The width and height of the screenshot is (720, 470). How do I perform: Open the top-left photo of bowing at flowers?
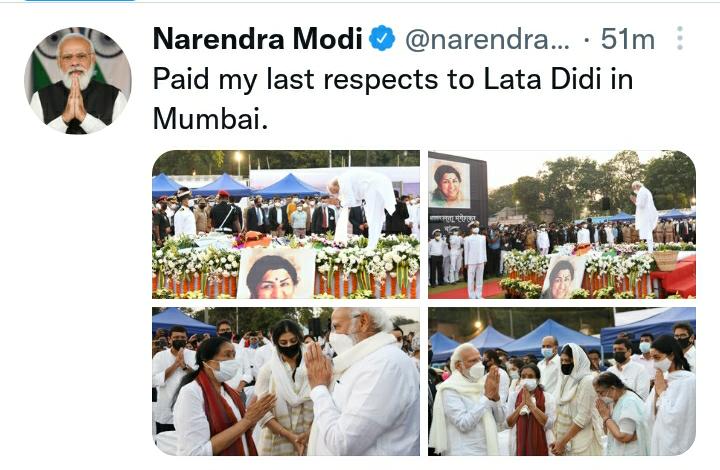click(286, 224)
